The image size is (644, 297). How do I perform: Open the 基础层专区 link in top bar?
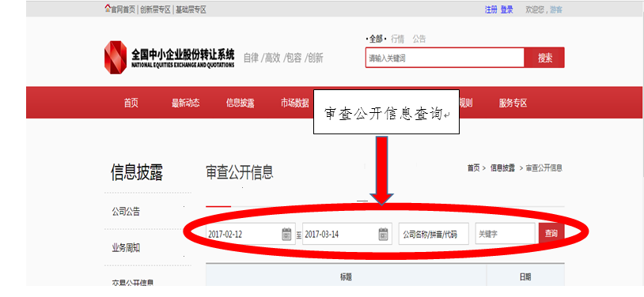point(191,9)
